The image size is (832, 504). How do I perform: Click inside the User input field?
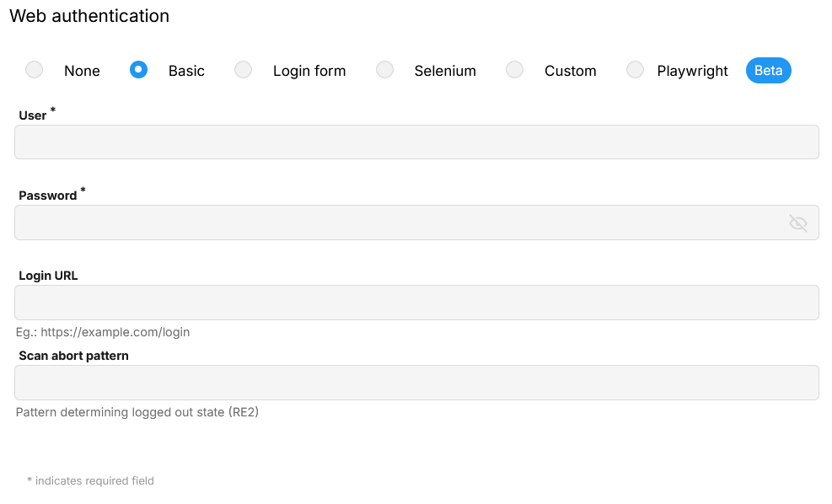tap(416, 142)
